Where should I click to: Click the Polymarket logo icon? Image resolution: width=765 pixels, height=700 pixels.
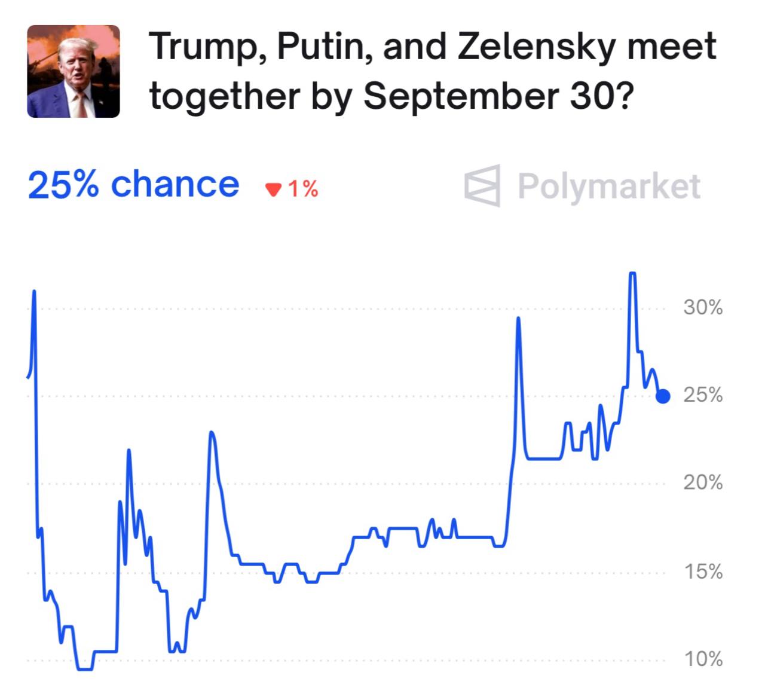(482, 185)
